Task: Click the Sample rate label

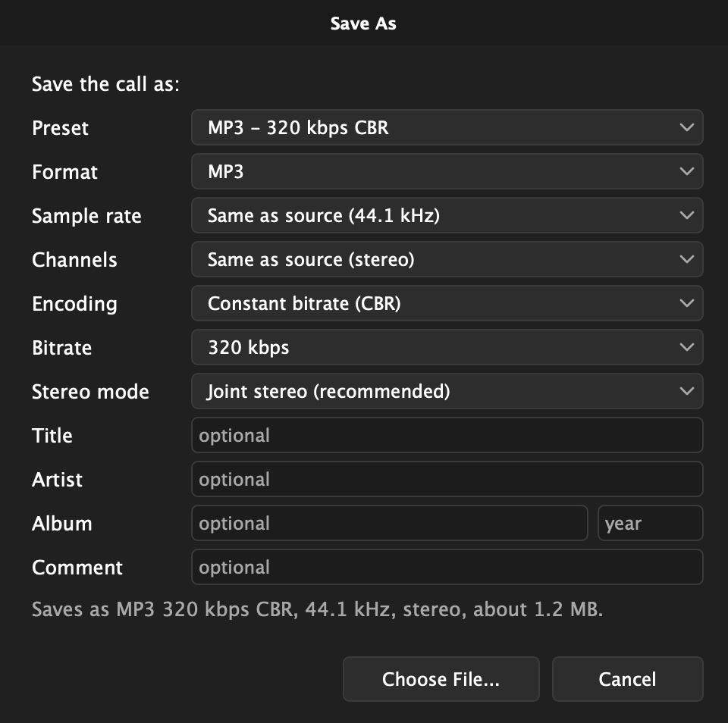Action: (86, 216)
